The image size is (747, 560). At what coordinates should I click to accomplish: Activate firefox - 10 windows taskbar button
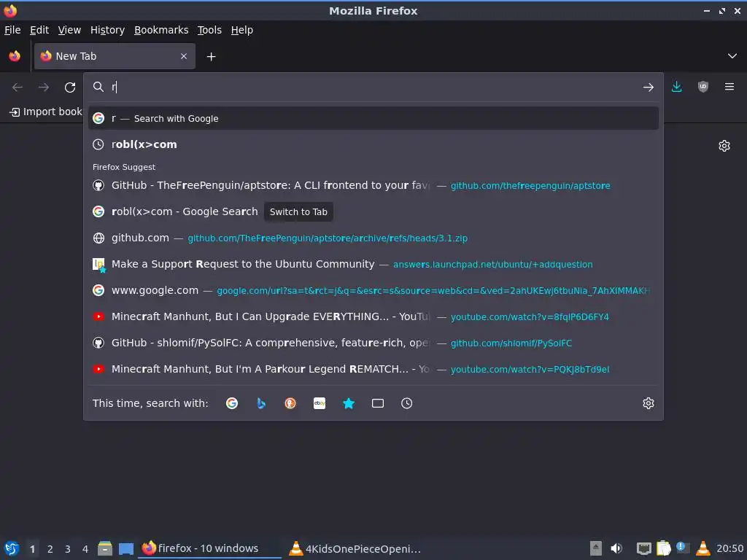point(209,548)
